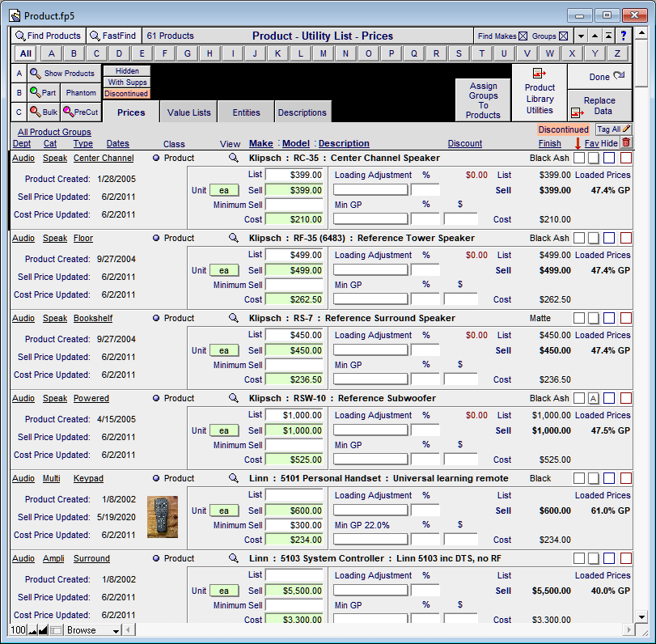The image size is (656, 644).
Task: Tick blue Hide checkbox on Klipsch RS-7 row
Action: (609, 318)
